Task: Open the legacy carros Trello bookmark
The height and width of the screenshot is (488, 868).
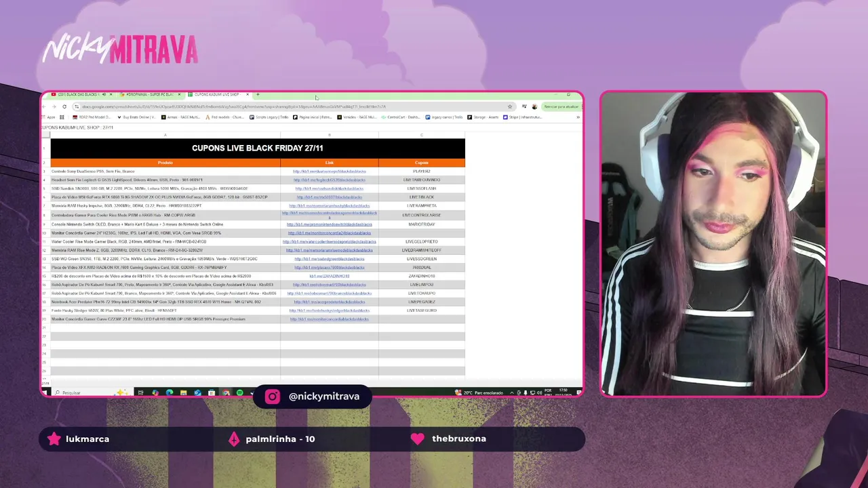Action: click(x=446, y=117)
